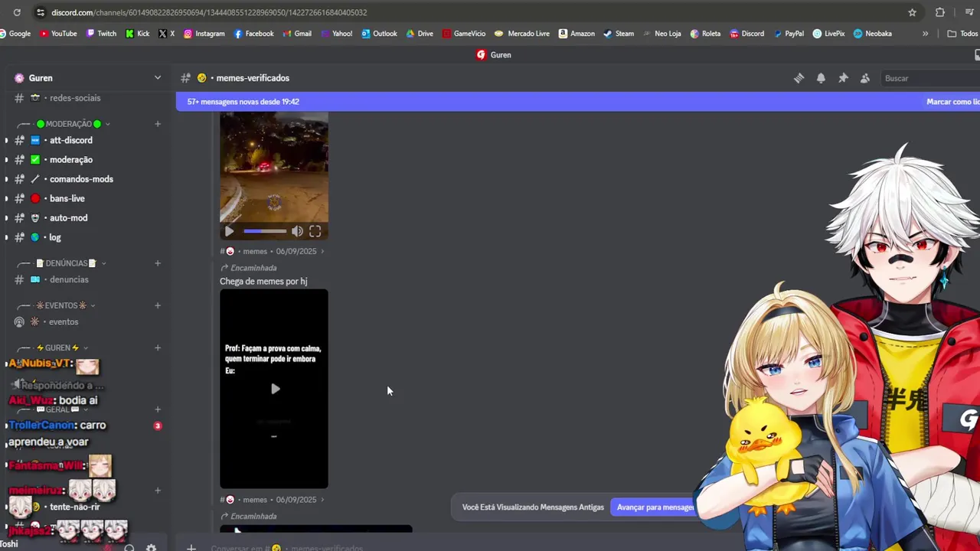Add channel to GUREN category plus icon
This screenshot has height=551, width=980.
[158, 347]
